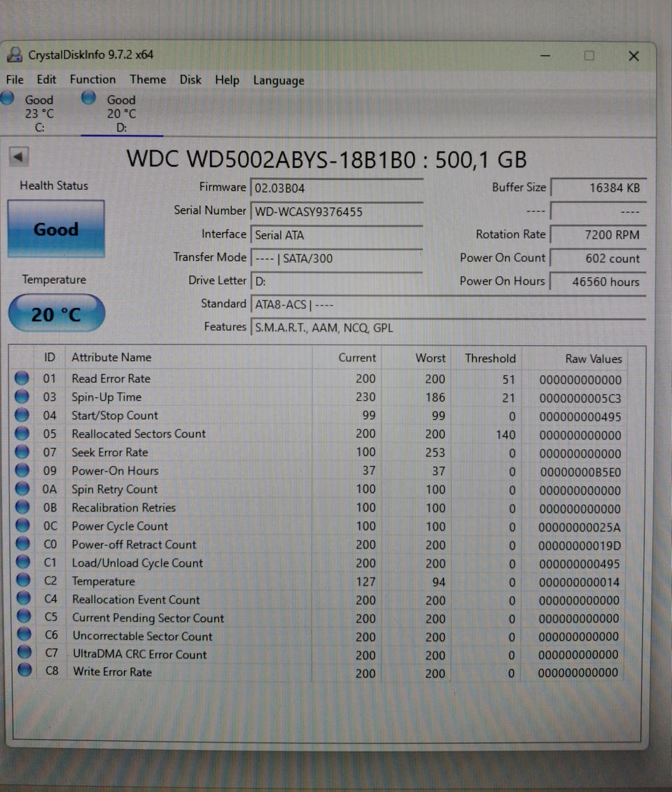672x792 pixels.
Task: Open the Help menu
Action: (x=227, y=80)
